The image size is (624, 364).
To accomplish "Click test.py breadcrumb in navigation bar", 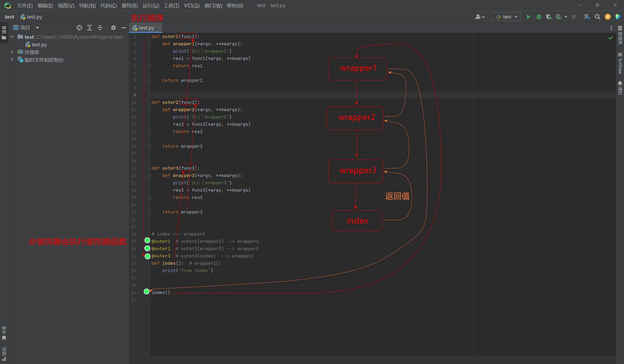I will pos(31,17).
